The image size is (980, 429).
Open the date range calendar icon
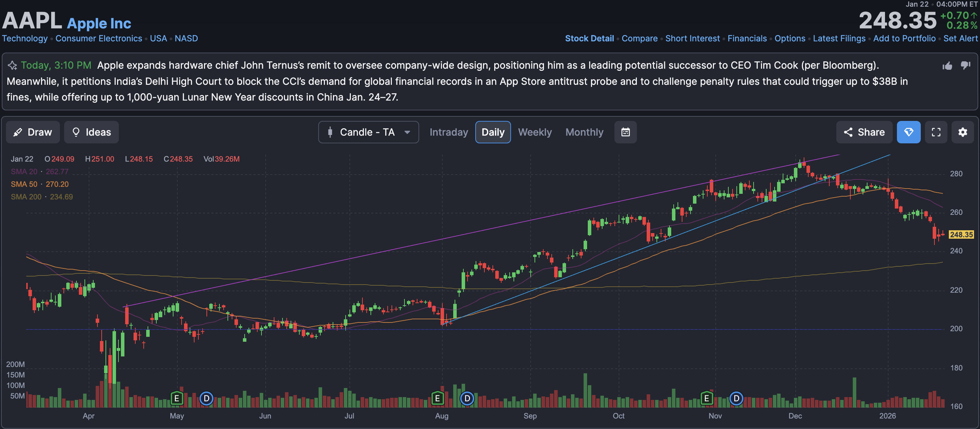click(x=625, y=132)
